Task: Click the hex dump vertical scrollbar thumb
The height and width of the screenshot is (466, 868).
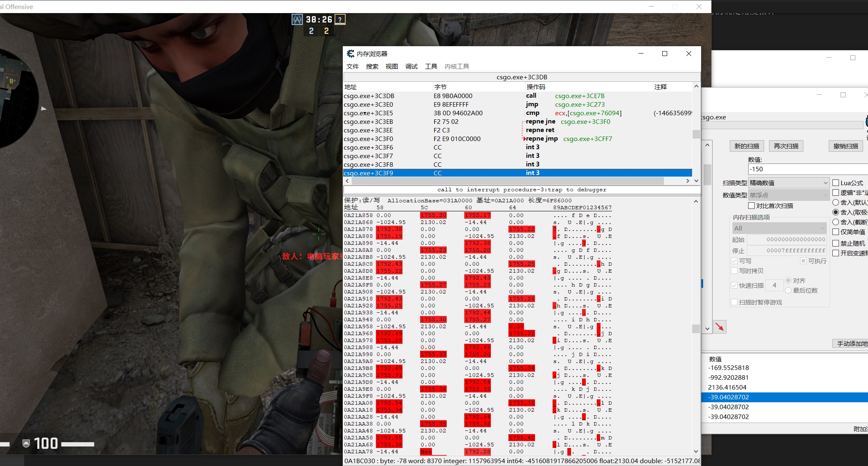Action: [x=696, y=329]
